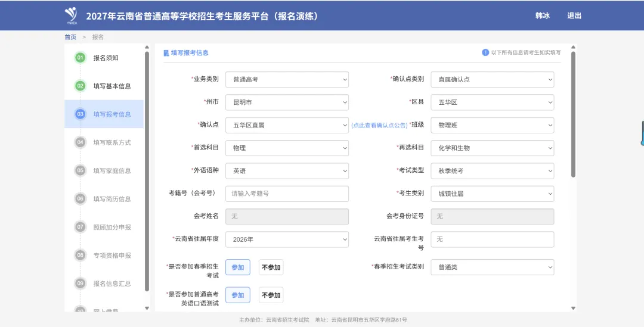The width and height of the screenshot is (644, 327).
Task: Open the 确认点类别 dropdown
Action: click(493, 80)
